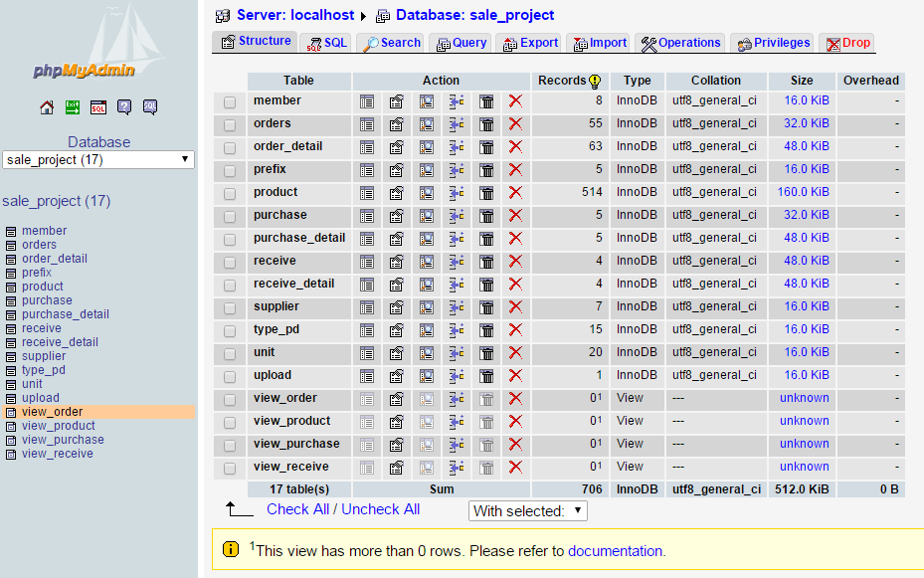
Task: Open the Search tab
Action: click(x=391, y=43)
